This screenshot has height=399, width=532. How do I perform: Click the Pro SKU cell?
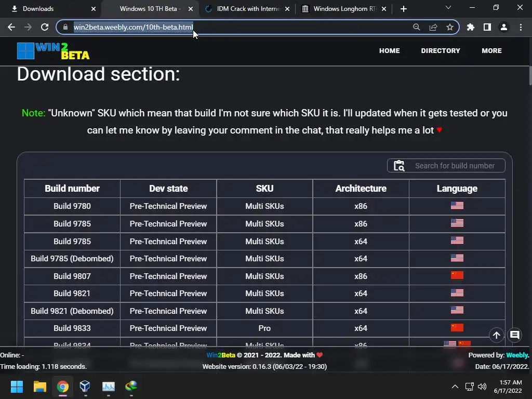pos(264,328)
